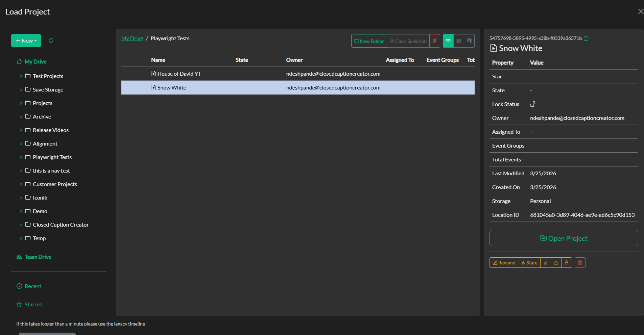Viewport: 644px width, 335px height.
Task: Switch to grid view layout
Action: tap(458, 41)
